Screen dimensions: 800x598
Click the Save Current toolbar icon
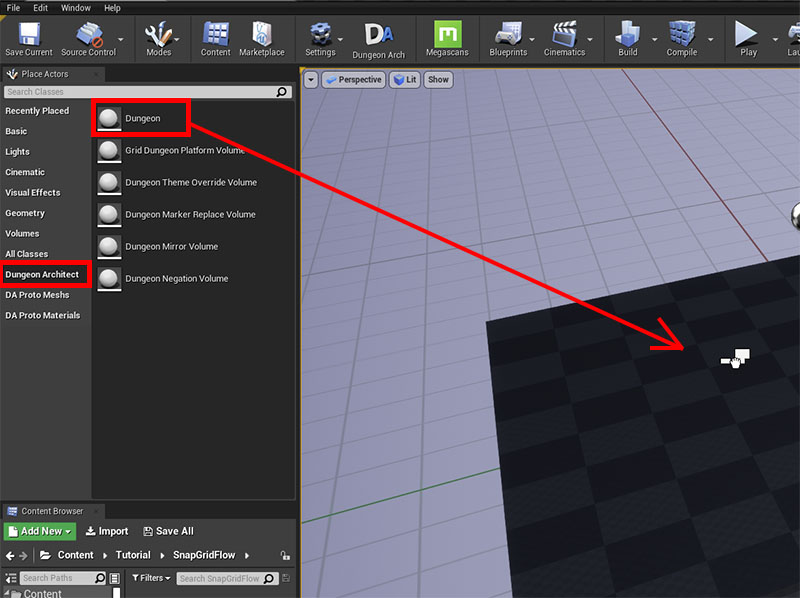tap(29, 35)
